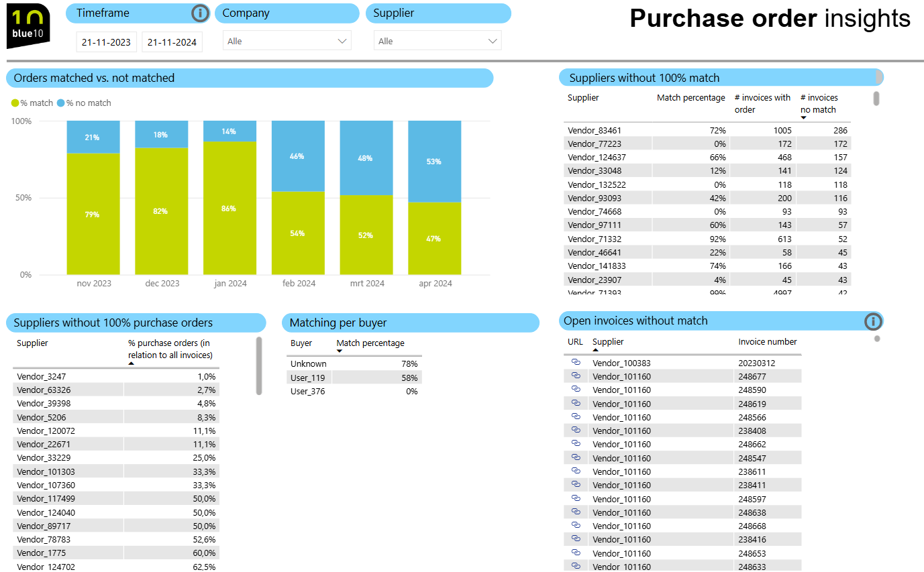
Task: Click info icon on Open invoices header
Action: [x=872, y=321]
